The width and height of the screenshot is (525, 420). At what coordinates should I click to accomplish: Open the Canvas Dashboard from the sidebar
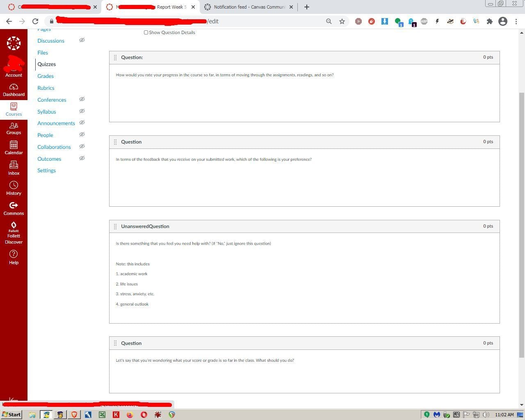14,89
